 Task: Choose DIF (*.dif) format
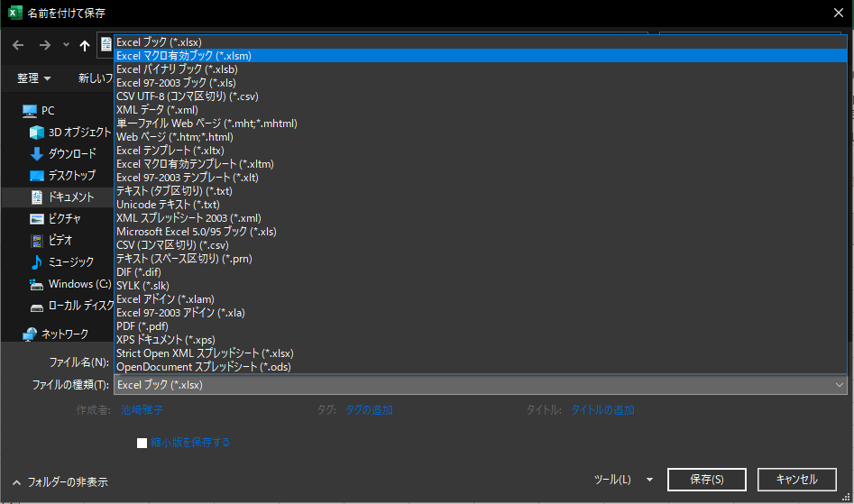[x=481, y=272]
